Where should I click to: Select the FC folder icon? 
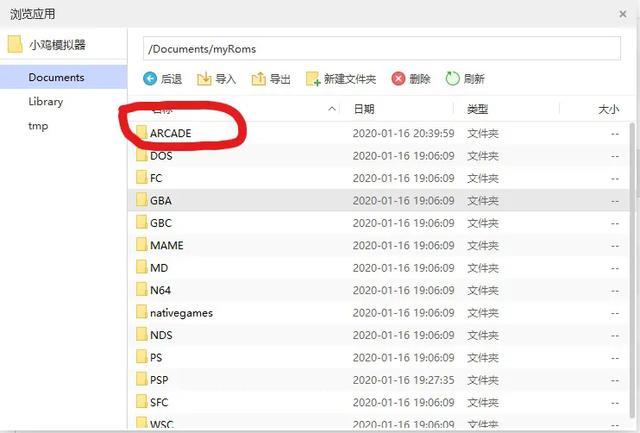142,178
